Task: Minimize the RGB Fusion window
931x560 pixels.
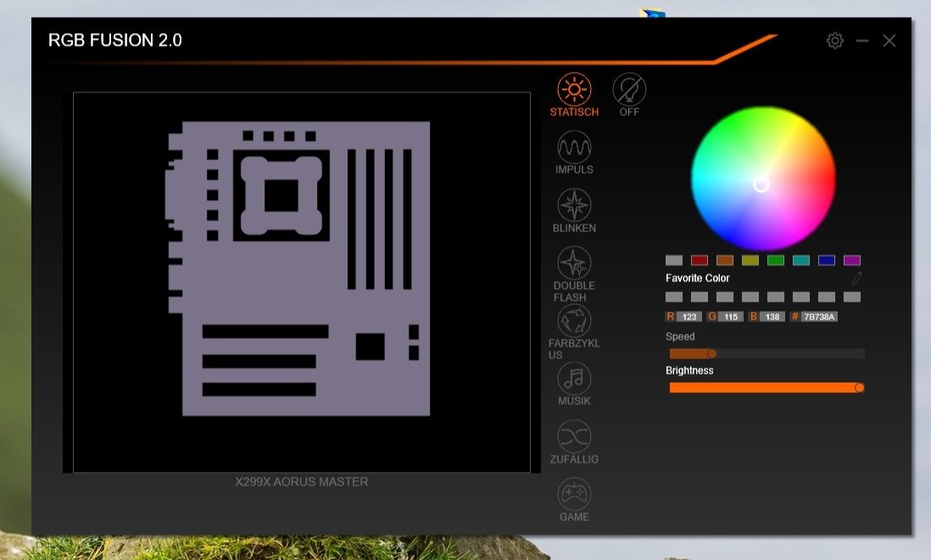Action: tap(862, 41)
